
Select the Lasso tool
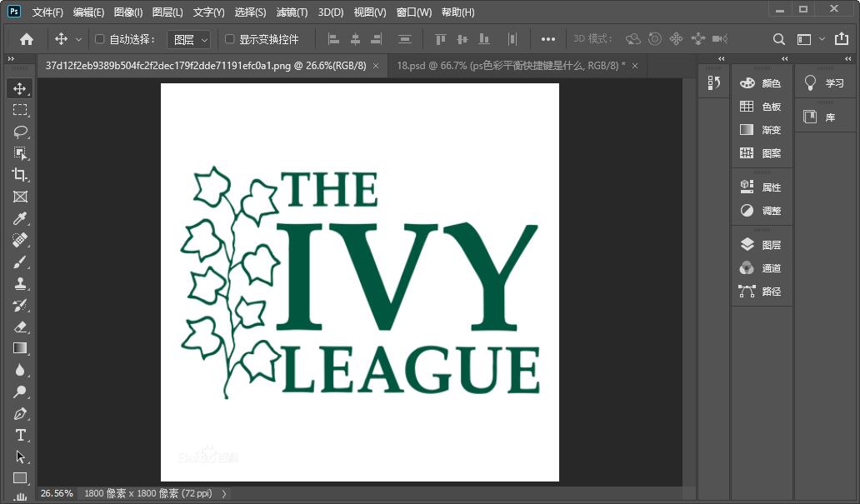point(20,132)
